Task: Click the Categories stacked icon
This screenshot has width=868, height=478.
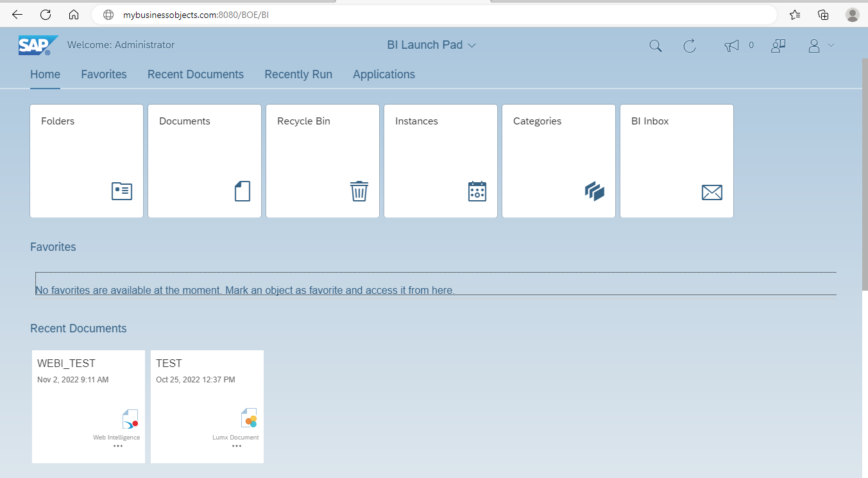Action: point(595,191)
